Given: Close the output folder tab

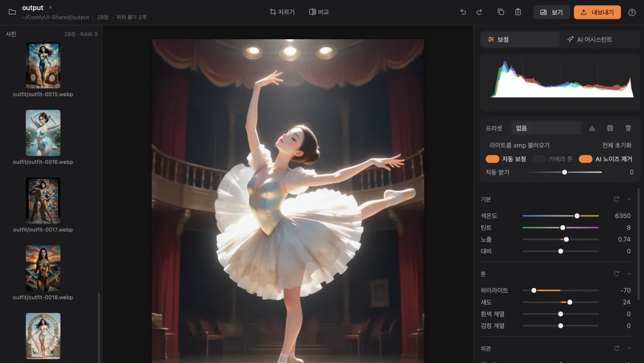Looking at the screenshot, I should pos(50,8).
